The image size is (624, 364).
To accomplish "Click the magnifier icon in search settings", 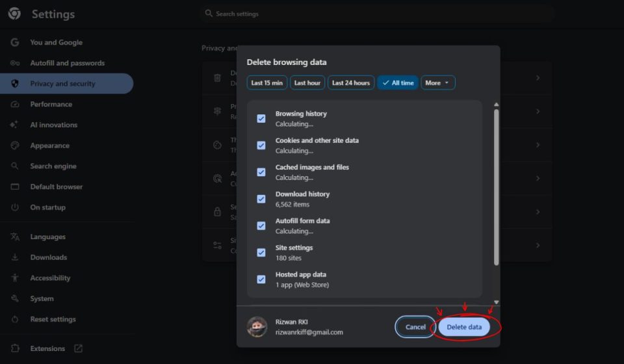I will tap(209, 14).
